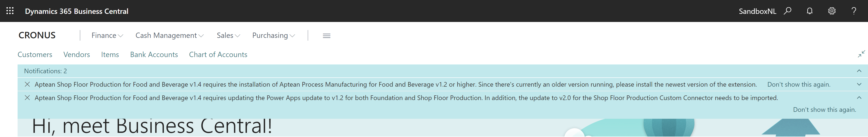Open the Chart of Accounts link

(218, 55)
